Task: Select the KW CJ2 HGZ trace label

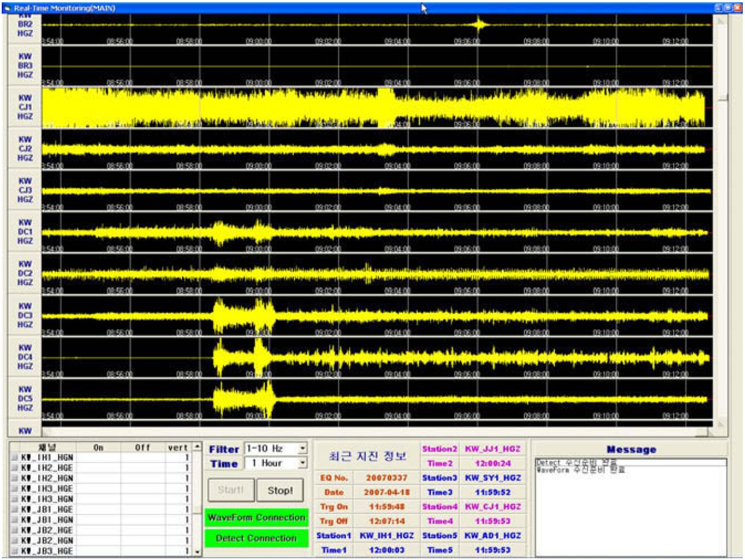Action: [x=25, y=149]
